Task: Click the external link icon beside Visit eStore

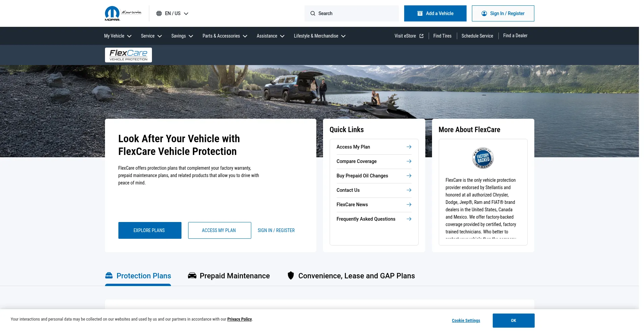Action: pyautogui.click(x=422, y=36)
